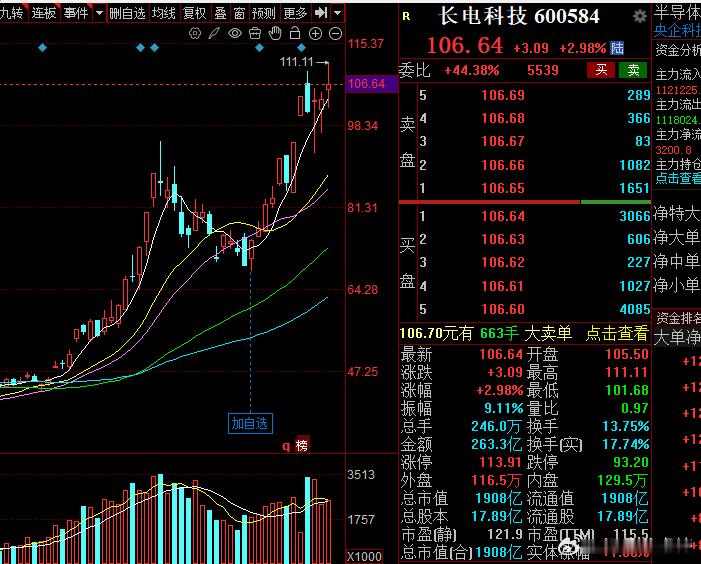Click the 榜 ranking icon
Screen dimensions: 701x564
(x=302, y=445)
